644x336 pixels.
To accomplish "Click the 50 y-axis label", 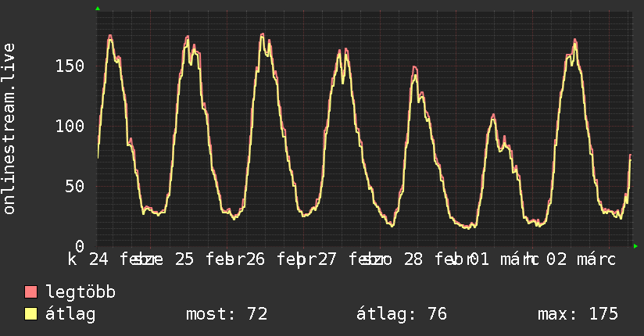I will pos(75,187).
